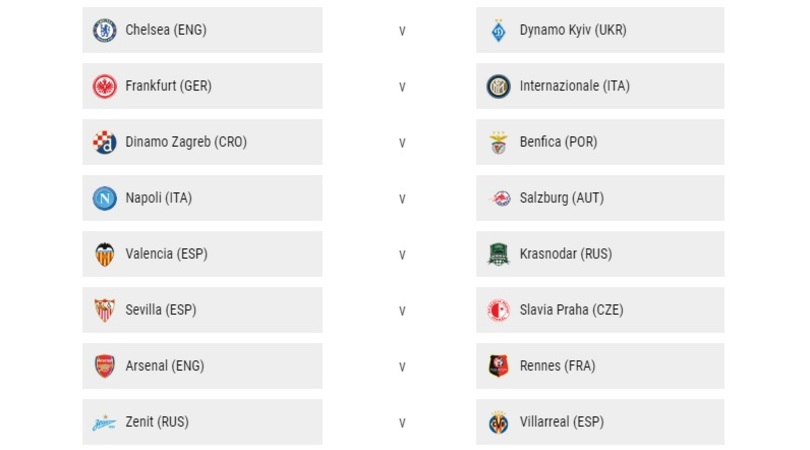Click the Napoli (ITA) team row
The image size is (810, 450).
click(x=202, y=198)
